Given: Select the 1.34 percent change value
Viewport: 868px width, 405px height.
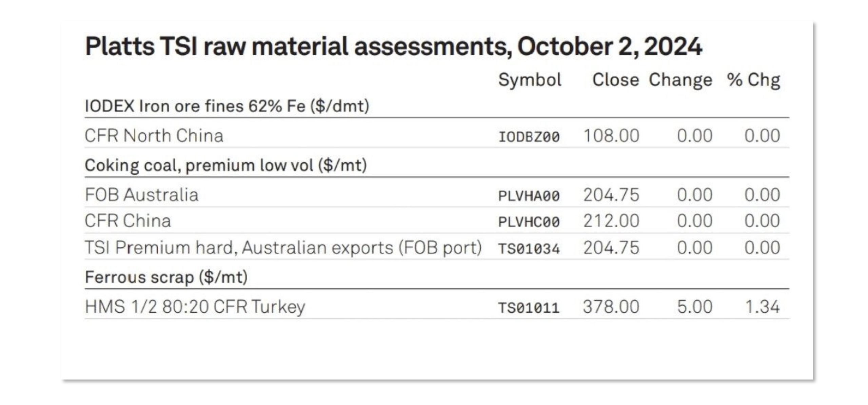Looking at the screenshot, I should 762,307.
